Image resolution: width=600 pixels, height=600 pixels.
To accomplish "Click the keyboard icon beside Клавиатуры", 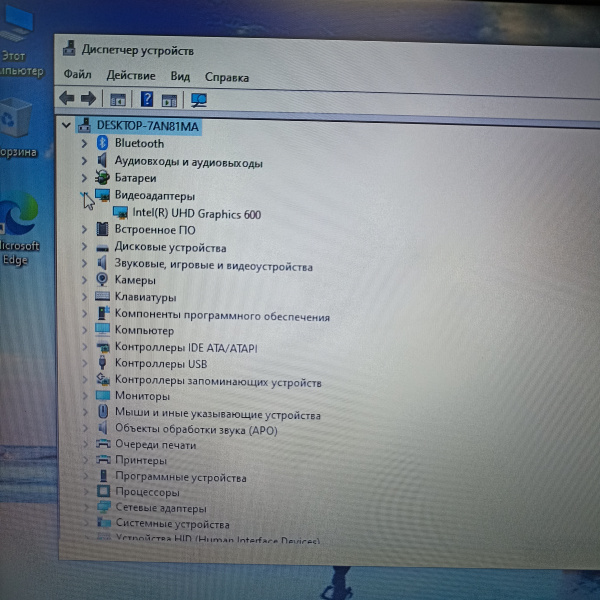I will (x=102, y=296).
